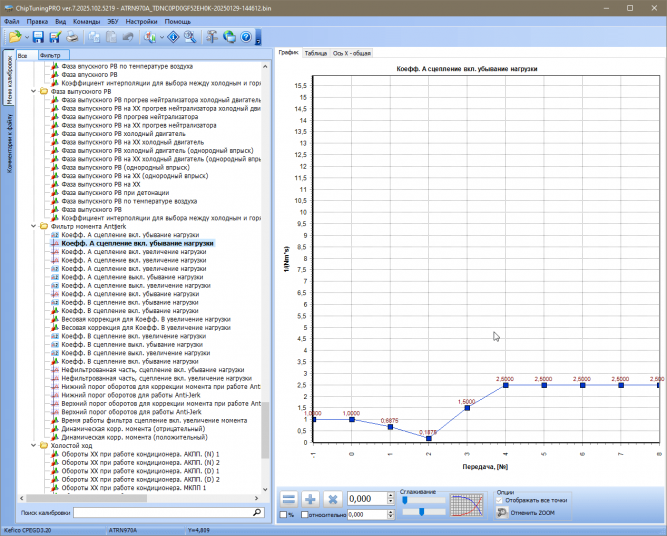667x536 pixels.
Task: Click the top main 0,000 value field
Action: 367,499
